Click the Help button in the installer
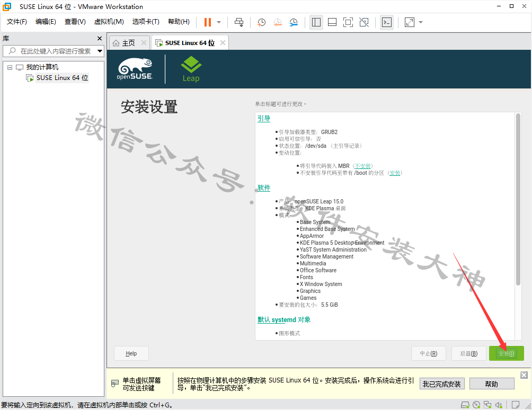 (131, 353)
